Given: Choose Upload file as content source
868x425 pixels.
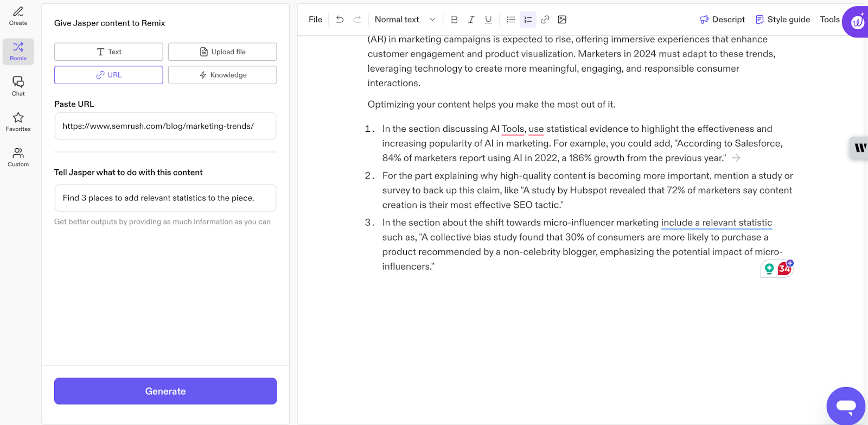Looking at the screenshot, I should pos(222,52).
